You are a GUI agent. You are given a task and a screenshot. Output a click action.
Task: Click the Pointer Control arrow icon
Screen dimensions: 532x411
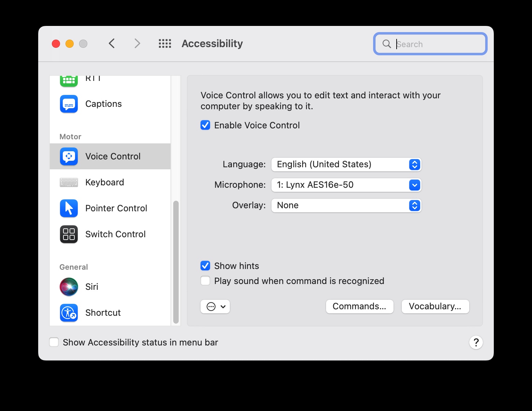point(69,208)
